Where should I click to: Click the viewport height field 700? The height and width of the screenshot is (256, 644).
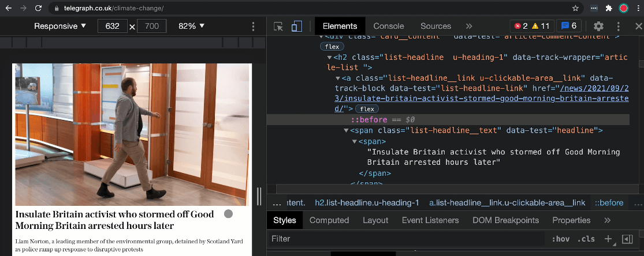point(151,27)
